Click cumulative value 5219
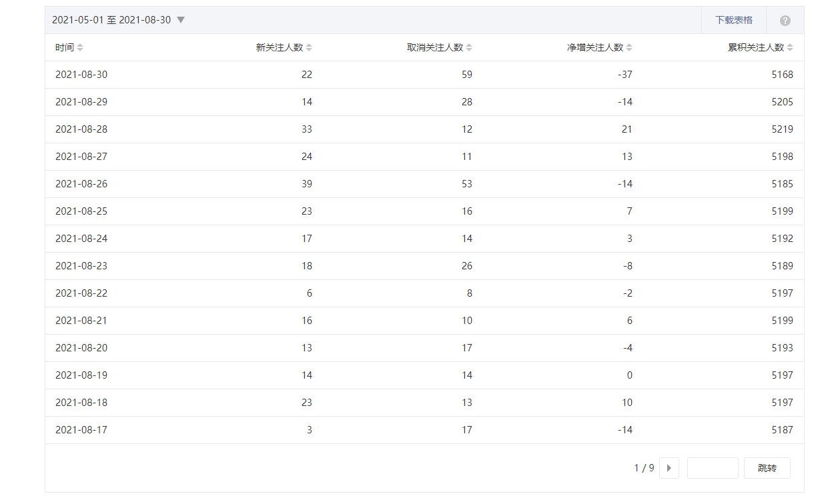 782,129
